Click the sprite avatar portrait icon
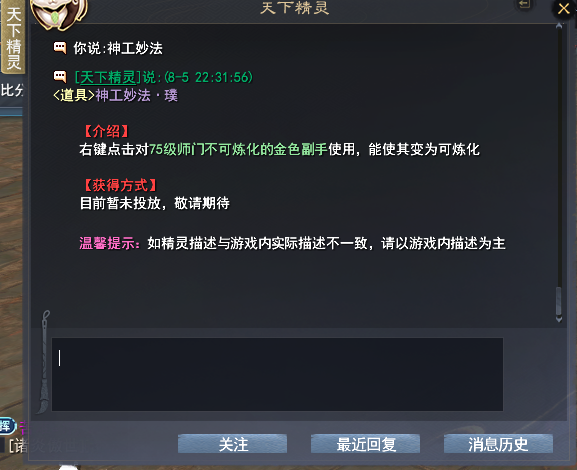The width and height of the screenshot is (577, 470). coord(59,14)
